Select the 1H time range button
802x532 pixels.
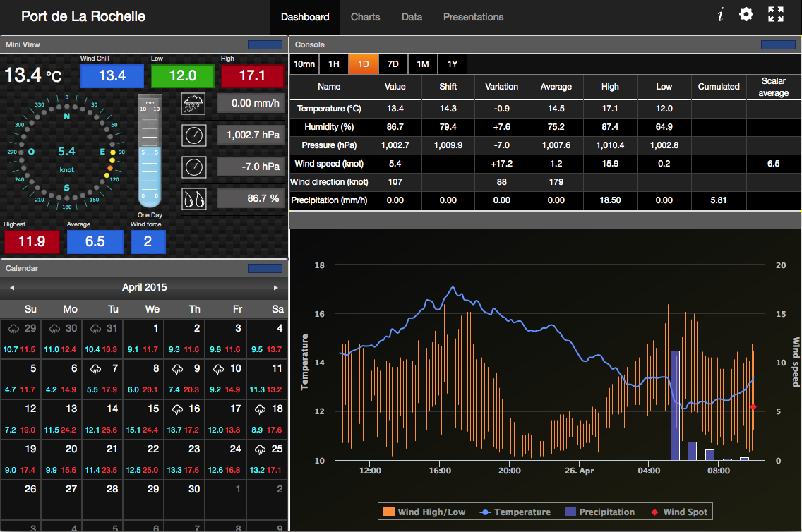[x=334, y=64]
